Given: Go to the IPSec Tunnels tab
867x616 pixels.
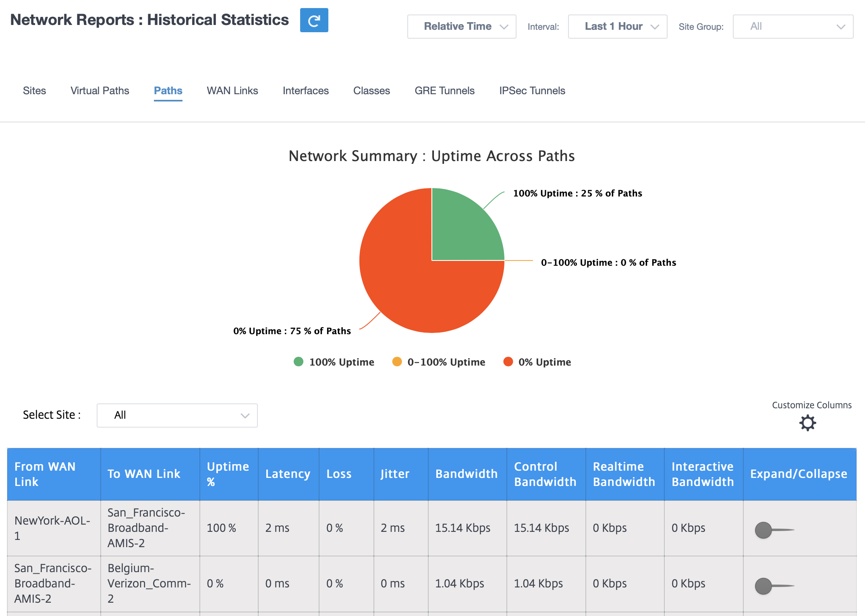Looking at the screenshot, I should [532, 91].
